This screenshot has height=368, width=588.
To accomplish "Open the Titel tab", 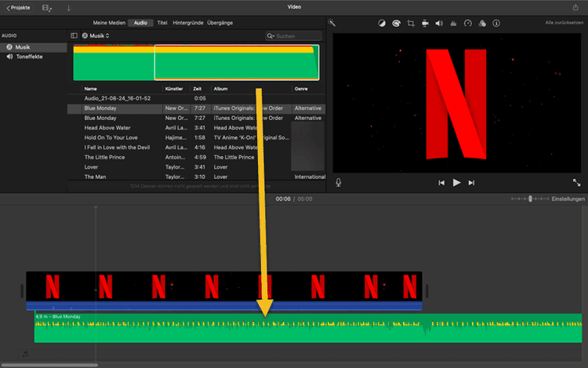I will [x=162, y=23].
